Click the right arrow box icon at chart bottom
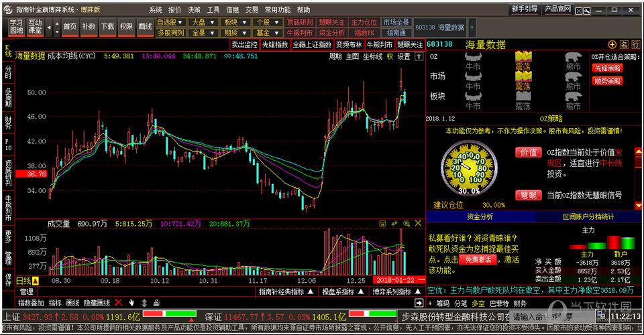The image size is (644, 335). [419, 303]
